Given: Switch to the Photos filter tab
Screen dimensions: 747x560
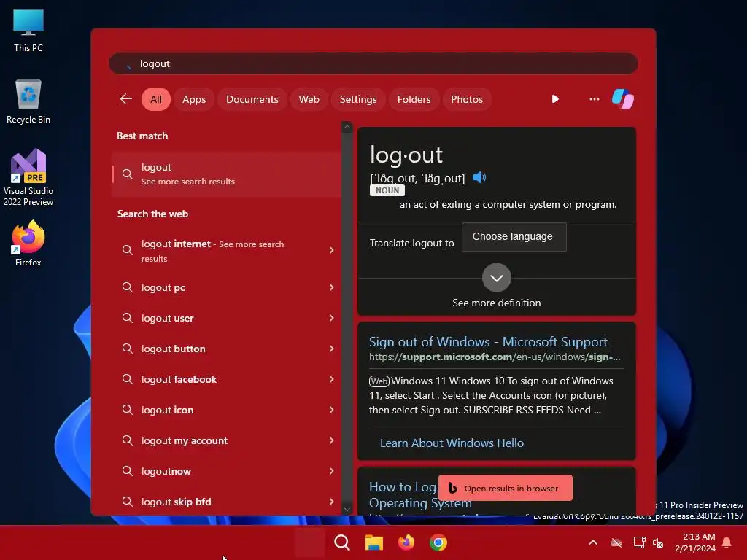Looking at the screenshot, I should pos(466,99).
